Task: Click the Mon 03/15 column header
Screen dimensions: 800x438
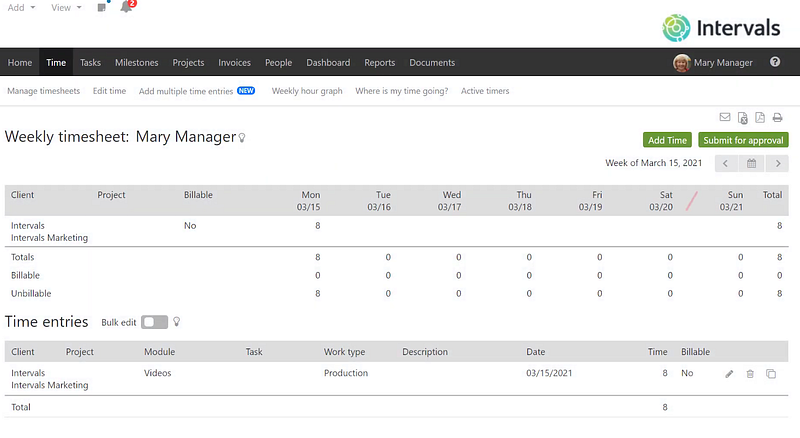Action: pyautogui.click(x=309, y=201)
